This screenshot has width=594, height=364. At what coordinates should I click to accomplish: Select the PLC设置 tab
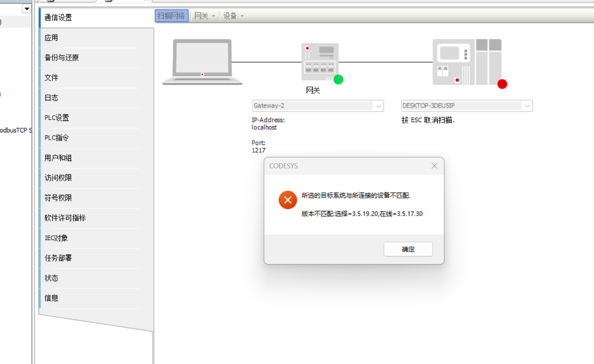click(57, 118)
